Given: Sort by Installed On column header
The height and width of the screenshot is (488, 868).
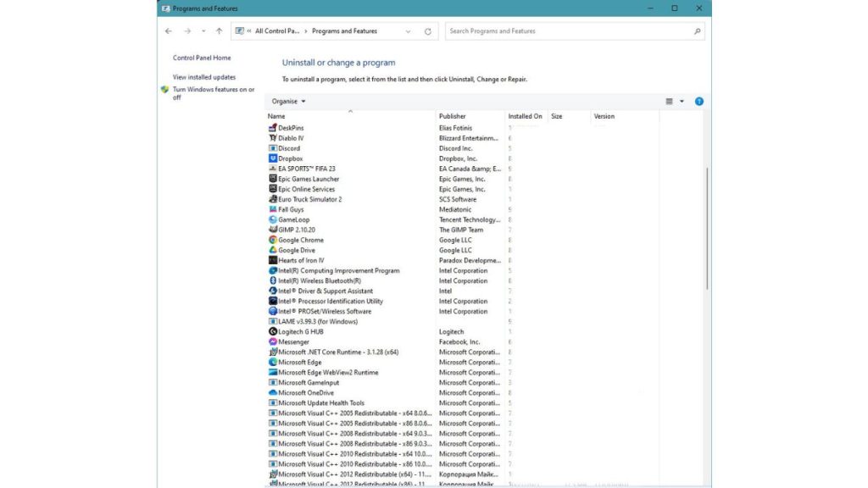Looking at the screenshot, I should [x=526, y=116].
